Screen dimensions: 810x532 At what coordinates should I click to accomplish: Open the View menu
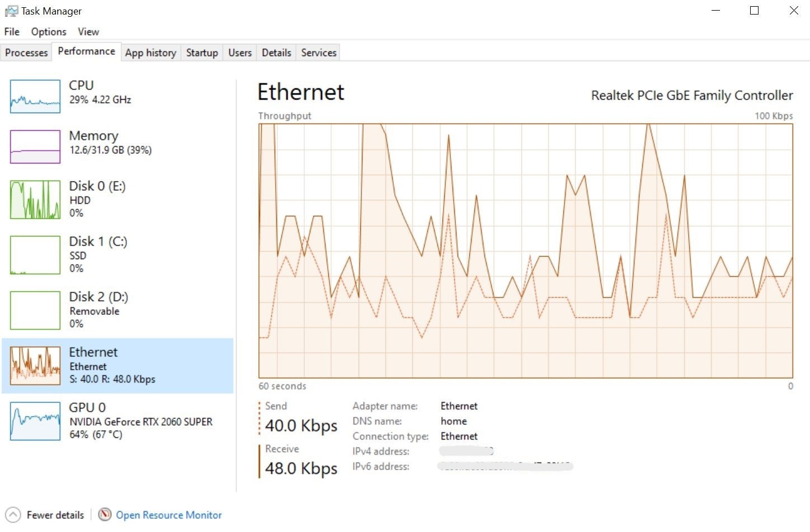tap(88, 32)
